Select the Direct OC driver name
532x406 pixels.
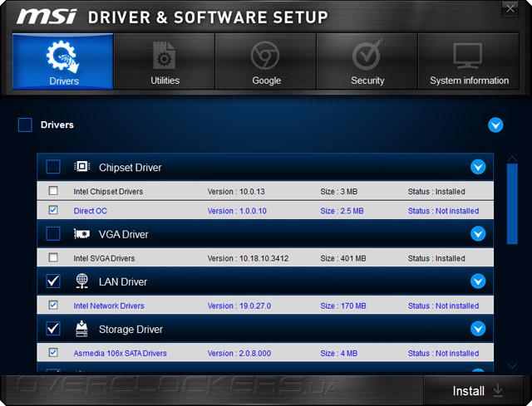[x=91, y=211]
